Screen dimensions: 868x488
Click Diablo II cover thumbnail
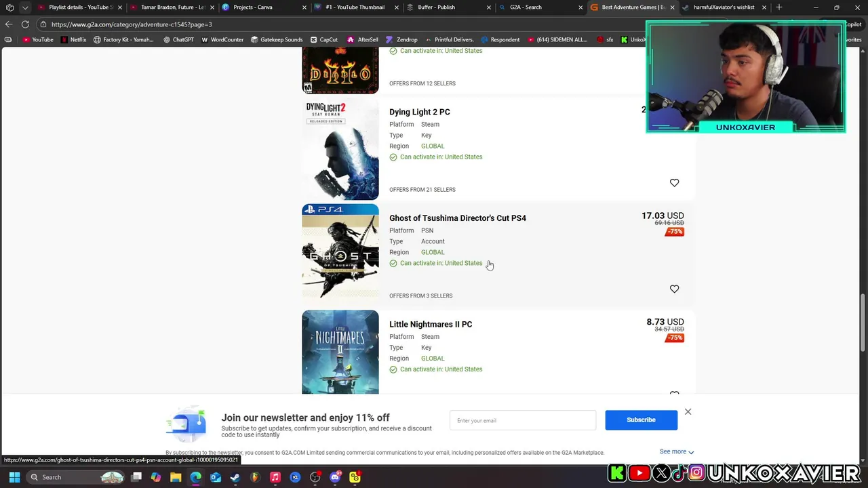(x=340, y=70)
